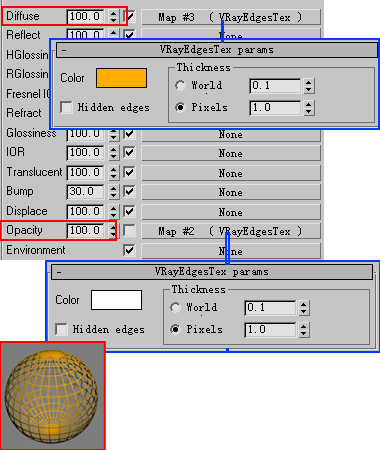Click the Bump amount spinner arrows
The image size is (380, 450).
point(114,192)
